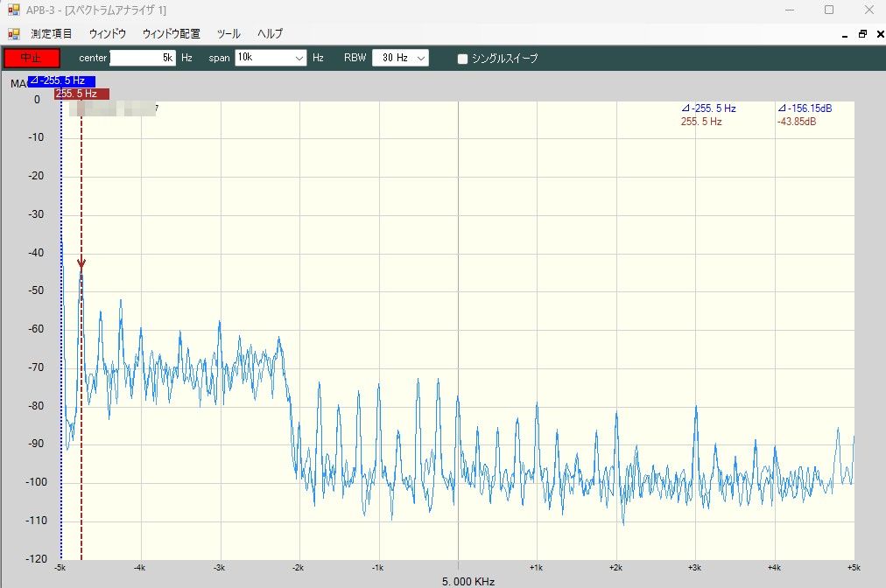Open the ウィンドウ menu
Viewport: 886px width, 588px height.
(x=108, y=34)
